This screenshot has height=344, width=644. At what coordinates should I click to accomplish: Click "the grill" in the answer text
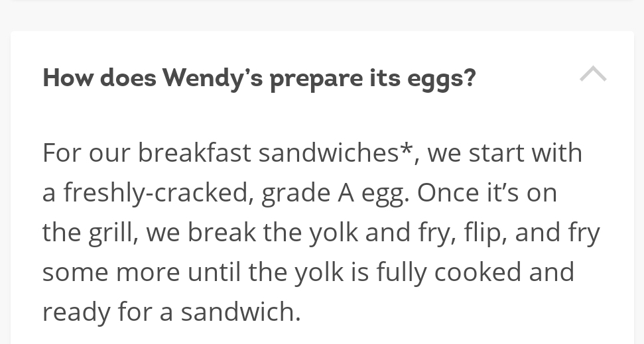coord(88,233)
